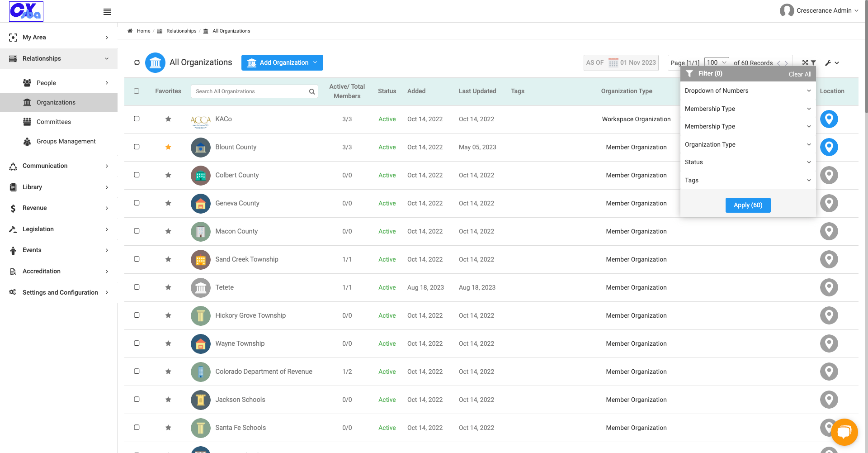Click the Home breadcrumb icon
The width and height of the screenshot is (868, 453).
[x=130, y=31]
